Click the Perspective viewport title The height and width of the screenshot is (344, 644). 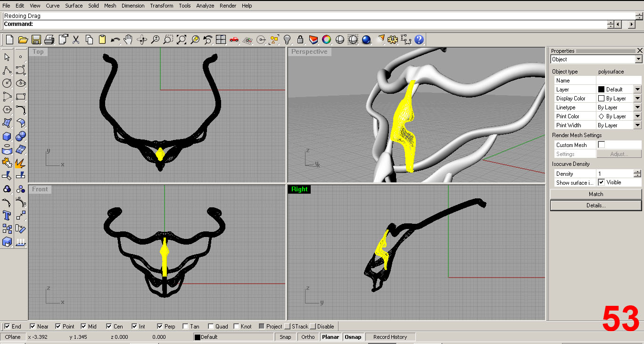point(309,52)
